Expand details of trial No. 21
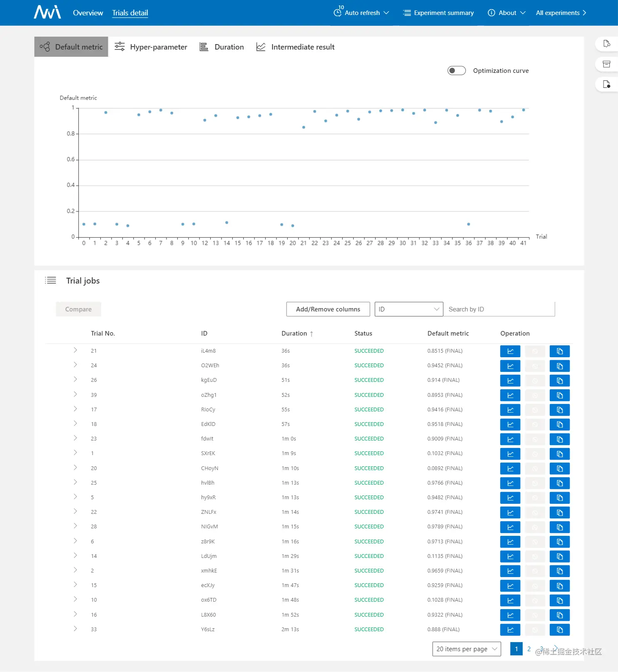 click(75, 351)
